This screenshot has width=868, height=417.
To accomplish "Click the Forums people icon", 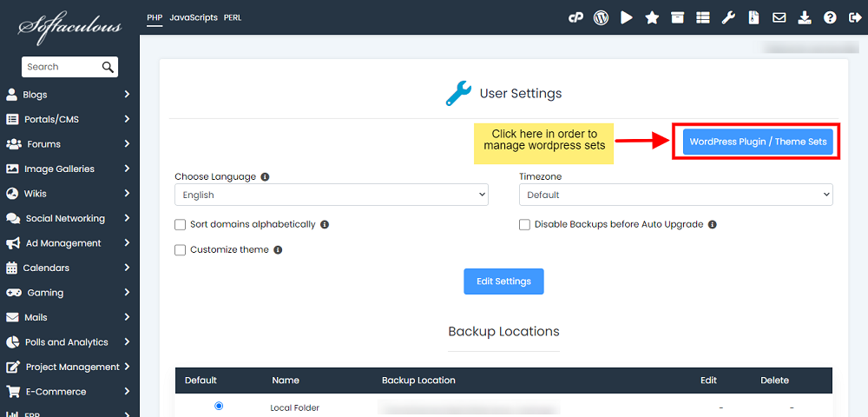I will pos(13,144).
